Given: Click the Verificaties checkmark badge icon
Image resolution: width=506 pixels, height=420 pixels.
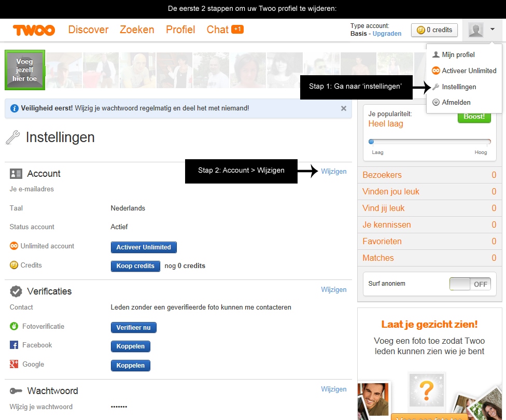Looking at the screenshot, I should [16, 291].
